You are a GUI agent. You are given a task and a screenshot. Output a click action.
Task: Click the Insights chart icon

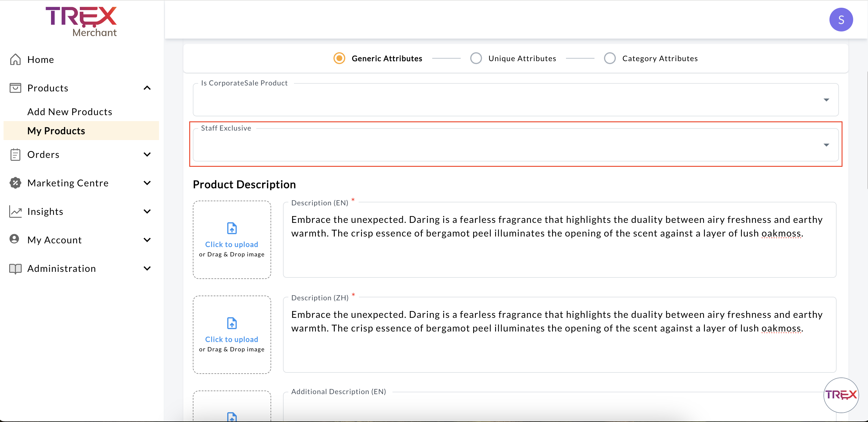point(15,211)
